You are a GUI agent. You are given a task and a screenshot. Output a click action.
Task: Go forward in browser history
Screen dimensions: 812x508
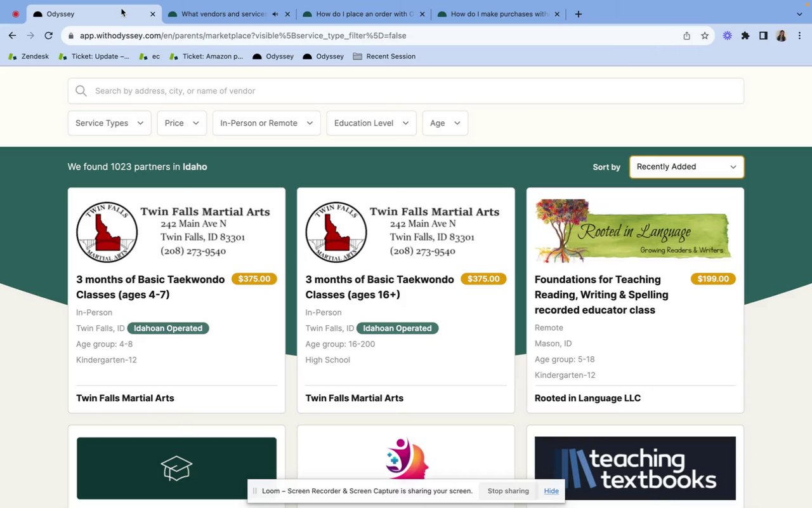[x=30, y=36]
